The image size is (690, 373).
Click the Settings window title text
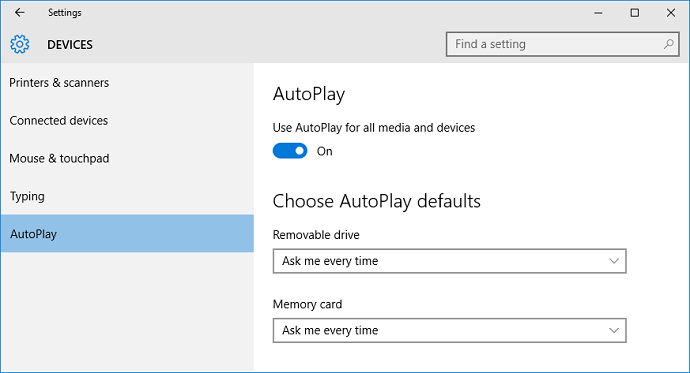point(65,13)
